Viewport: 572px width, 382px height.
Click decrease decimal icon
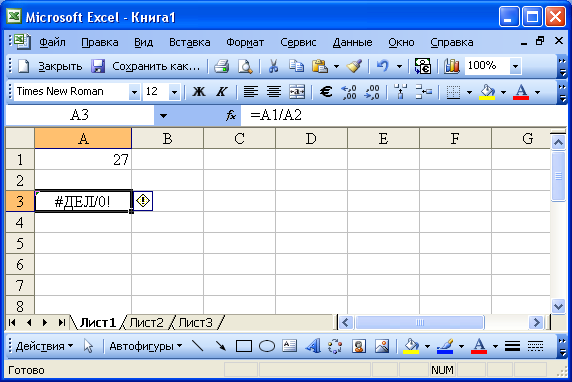372,92
